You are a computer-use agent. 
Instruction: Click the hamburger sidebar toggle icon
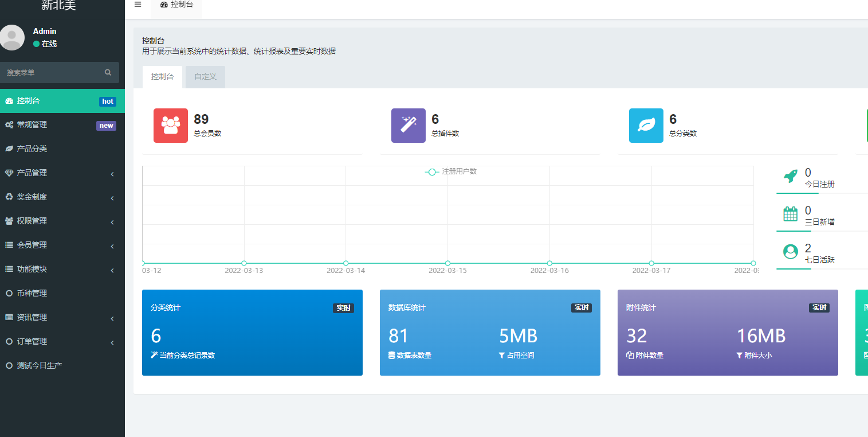(138, 5)
